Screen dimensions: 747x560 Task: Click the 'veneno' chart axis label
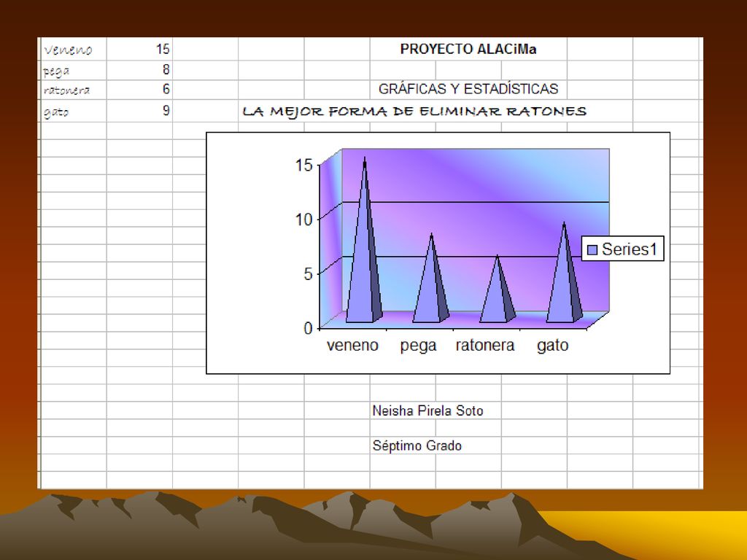click(x=352, y=345)
